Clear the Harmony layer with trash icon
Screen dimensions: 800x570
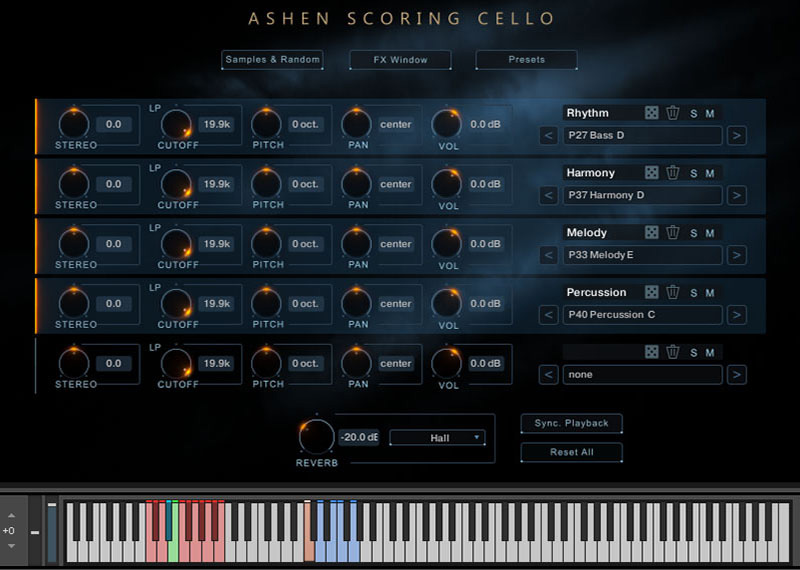tap(673, 172)
